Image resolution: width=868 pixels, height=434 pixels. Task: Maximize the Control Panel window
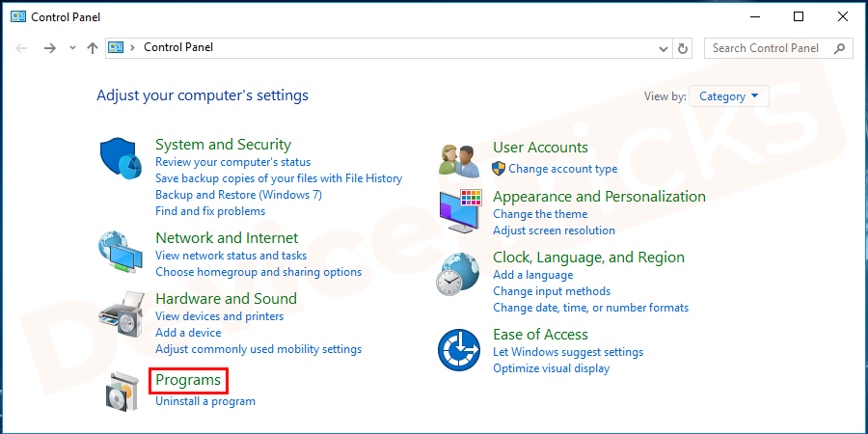(799, 16)
